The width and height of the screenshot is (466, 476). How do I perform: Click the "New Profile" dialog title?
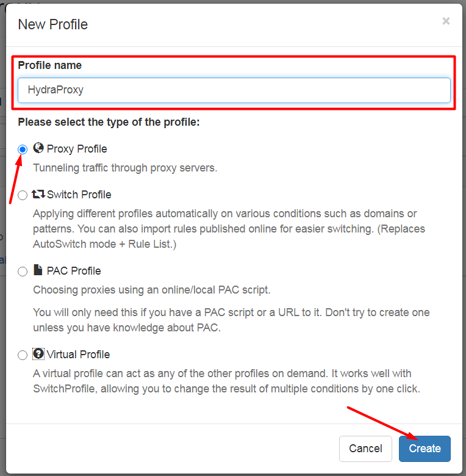[53, 24]
